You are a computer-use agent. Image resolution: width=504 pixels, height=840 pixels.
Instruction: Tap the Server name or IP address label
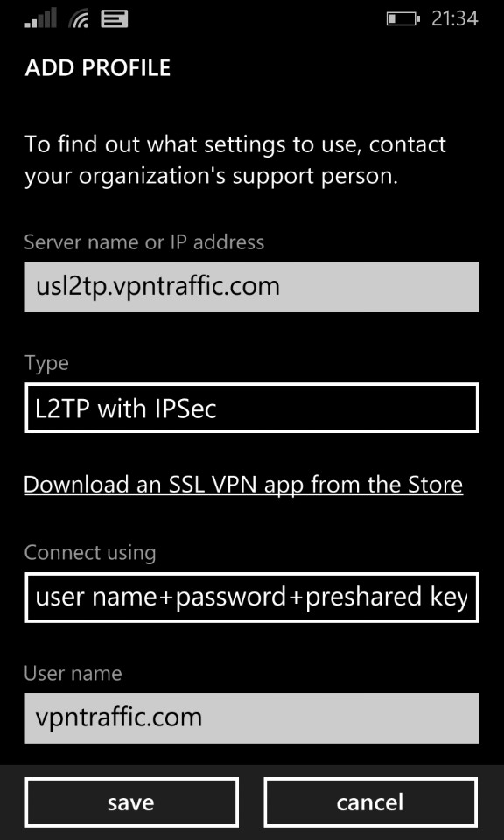click(144, 242)
